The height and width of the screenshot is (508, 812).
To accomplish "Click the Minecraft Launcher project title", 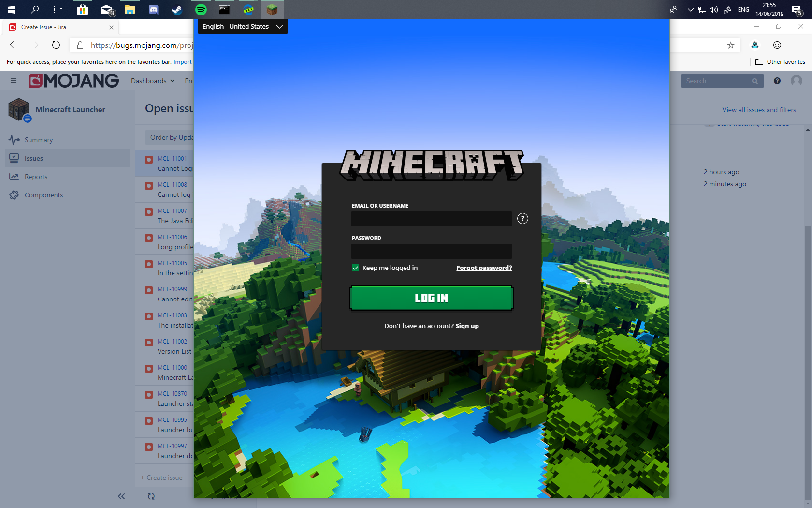I will tap(70, 110).
